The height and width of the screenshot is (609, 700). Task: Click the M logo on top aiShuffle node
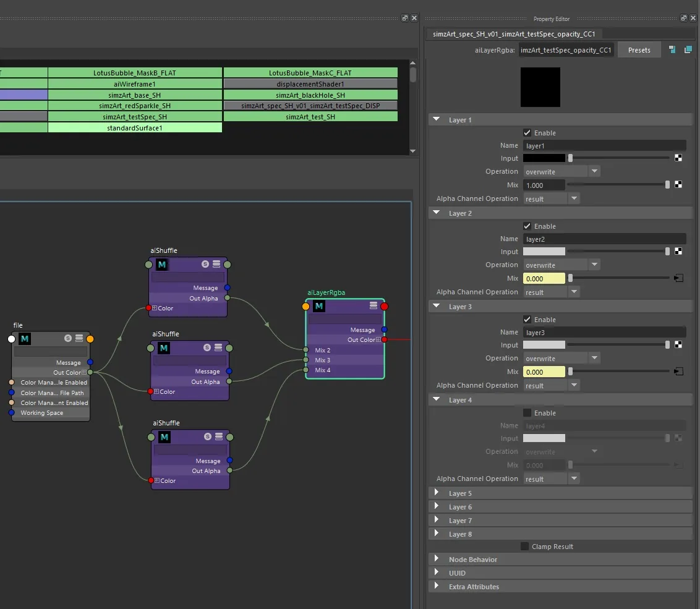coord(162,265)
